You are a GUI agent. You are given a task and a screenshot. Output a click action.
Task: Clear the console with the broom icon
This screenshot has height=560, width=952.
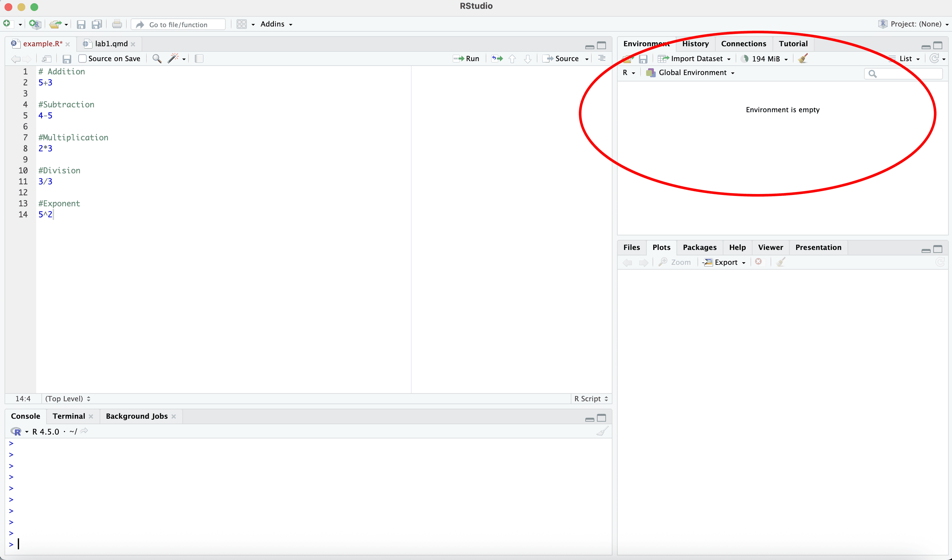(602, 431)
